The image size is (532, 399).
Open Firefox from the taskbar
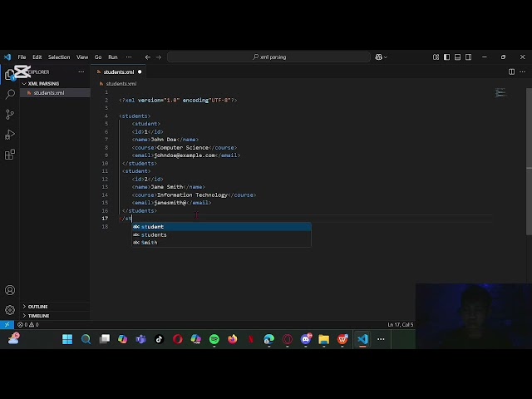pyautogui.click(x=233, y=339)
